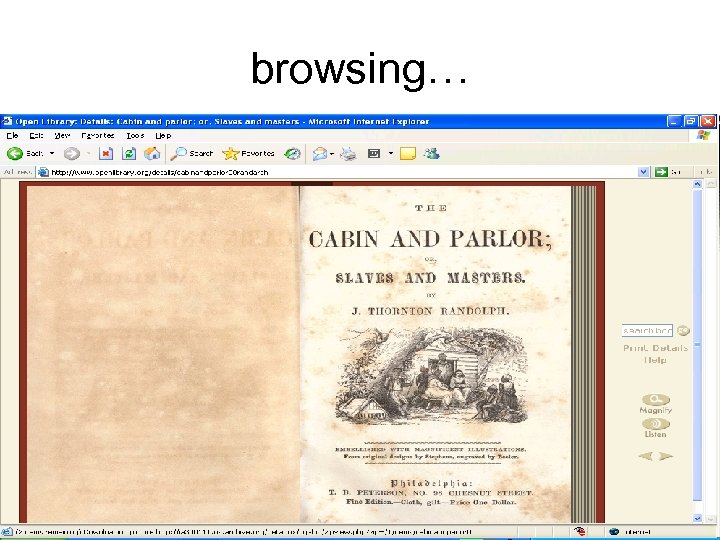Open the File menu
Image resolution: width=720 pixels, height=540 pixels.
(12, 135)
